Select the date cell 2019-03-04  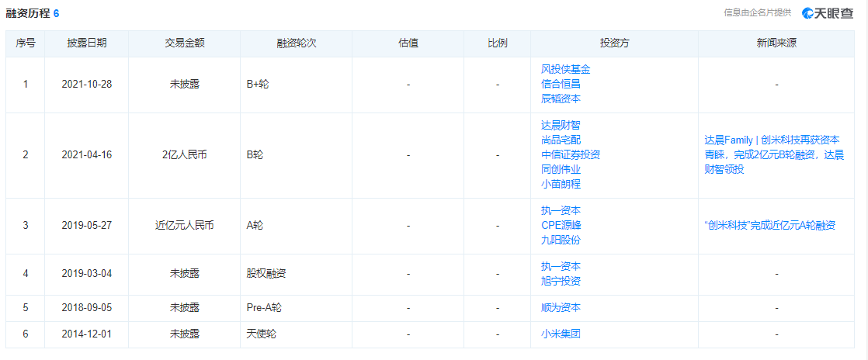point(86,274)
